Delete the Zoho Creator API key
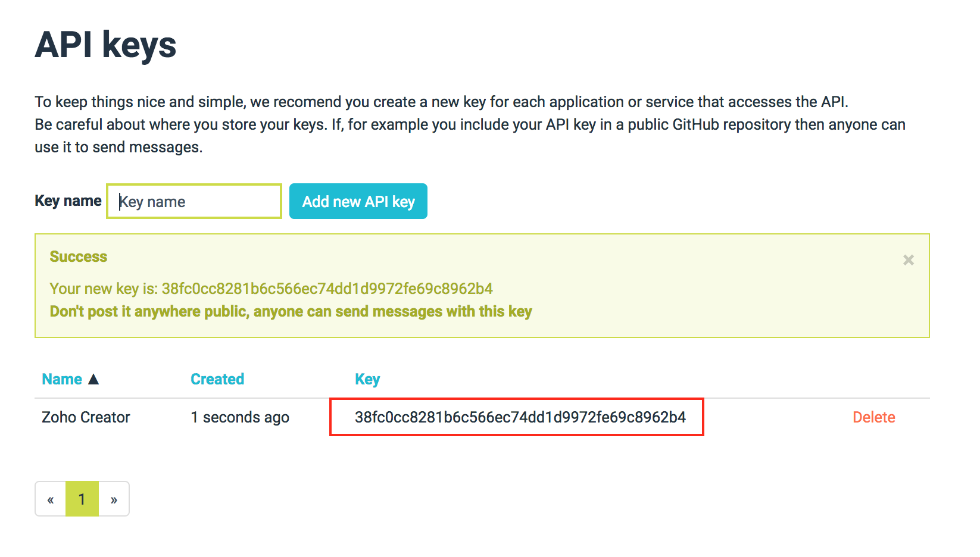This screenshot has width=980, height=557. [873, 417]
